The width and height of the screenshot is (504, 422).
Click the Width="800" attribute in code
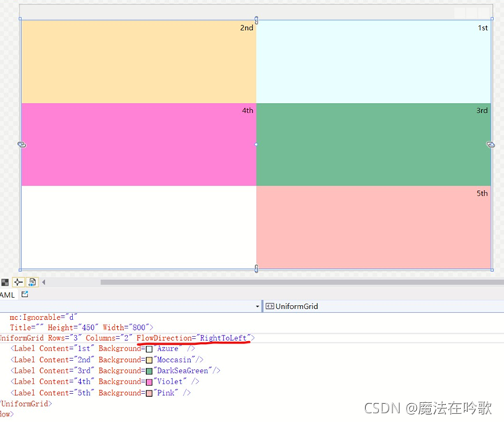(126, 328)
